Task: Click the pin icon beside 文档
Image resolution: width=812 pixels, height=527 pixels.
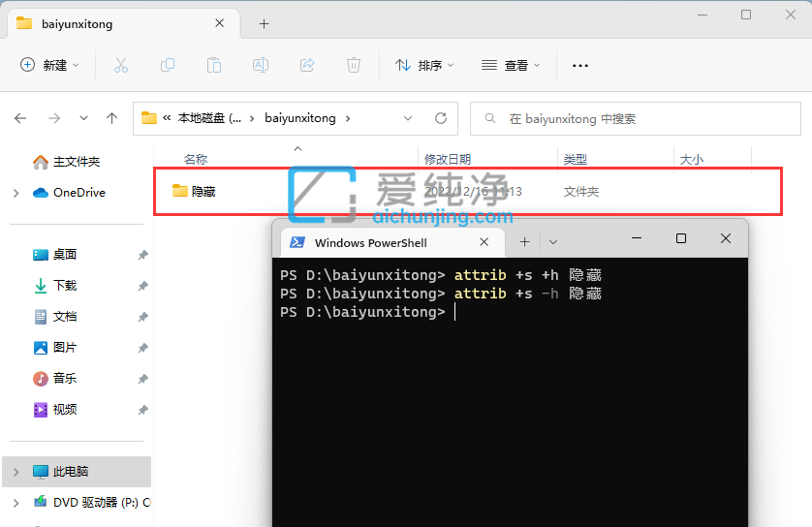Action: [x=143, y=317]
